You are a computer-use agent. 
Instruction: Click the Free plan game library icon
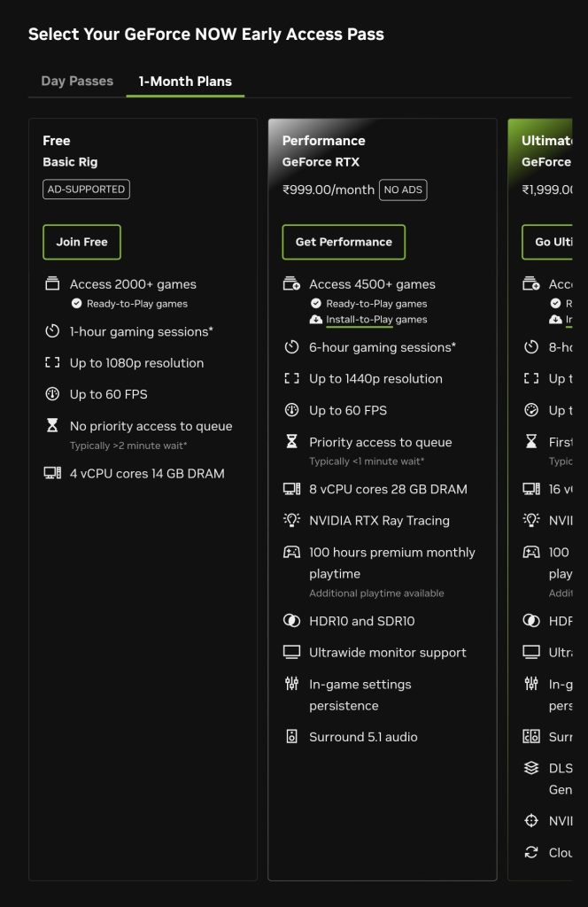(x=52, y=283)
